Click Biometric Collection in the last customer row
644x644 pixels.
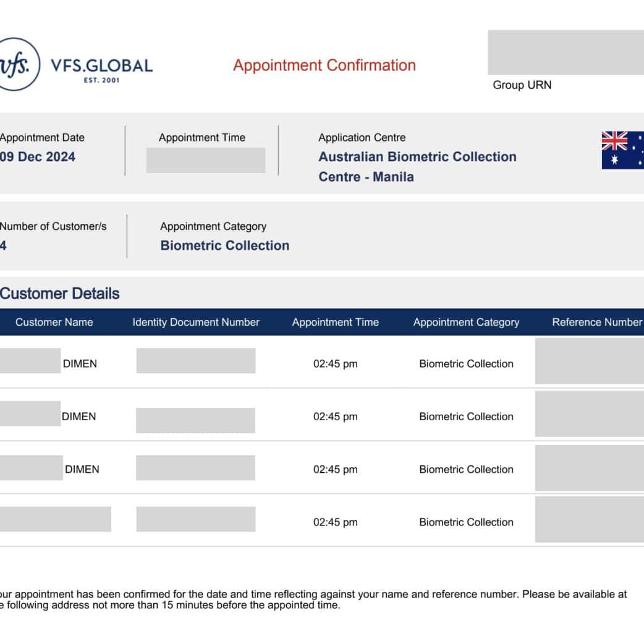pyautogui.click(x=466, y=522)
